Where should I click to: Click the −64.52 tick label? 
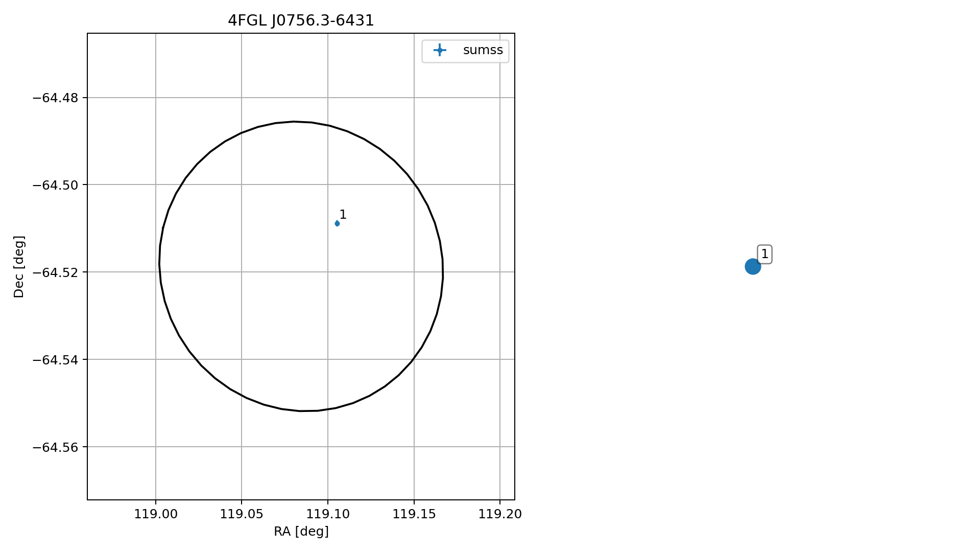[x=56, y=272]
